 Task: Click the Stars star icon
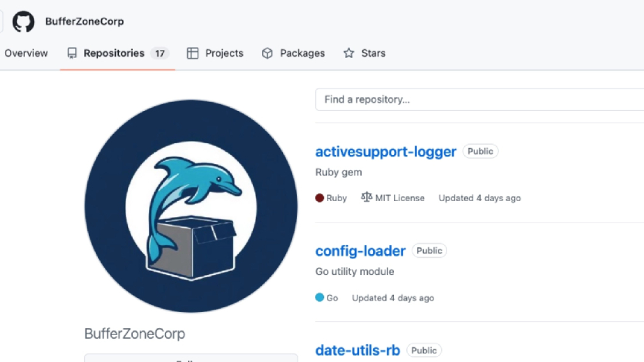349,53
